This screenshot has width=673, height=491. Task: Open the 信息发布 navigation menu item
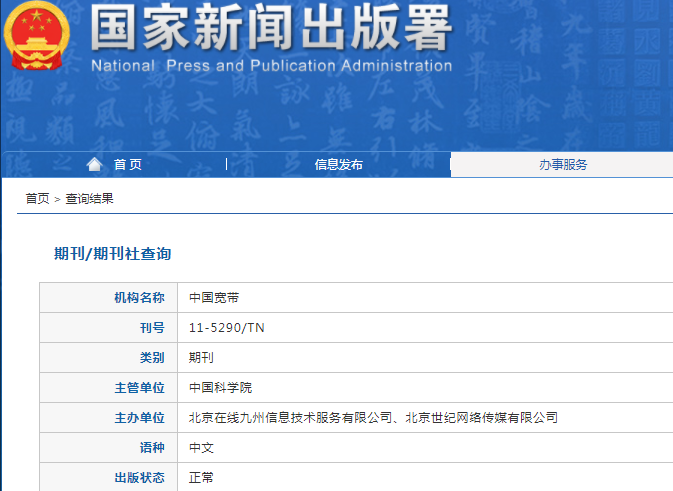(x=339, y=164)
